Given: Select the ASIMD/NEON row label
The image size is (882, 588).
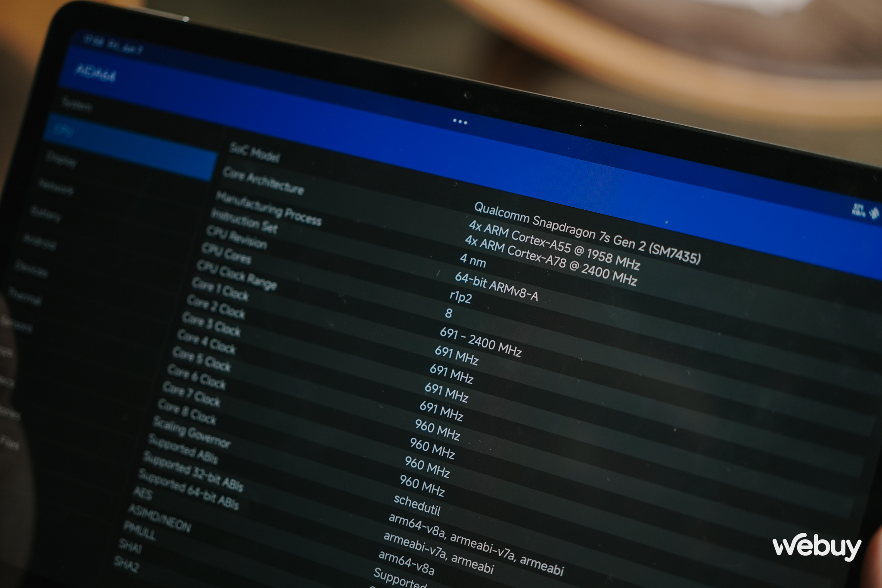Looking at the screenshot, I should 159,519.
